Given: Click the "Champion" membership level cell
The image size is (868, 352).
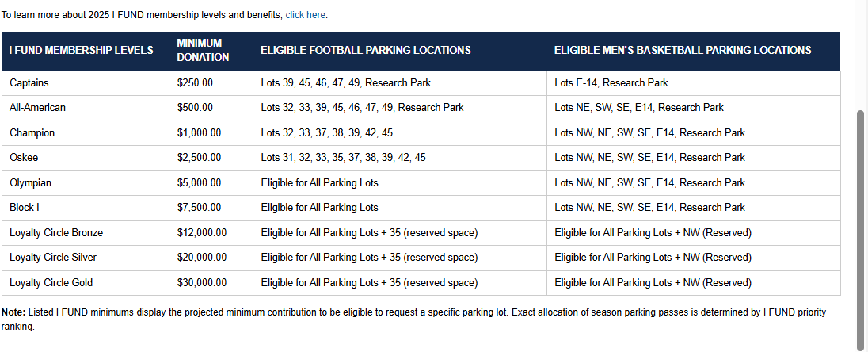Looking at the screenshot, I should pos(32,132).
